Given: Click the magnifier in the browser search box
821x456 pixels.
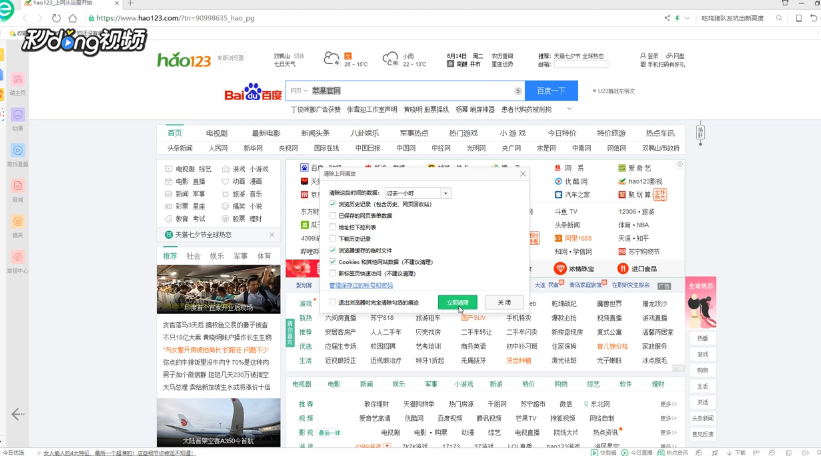Looking at the screenshot, I should tap(779, 18).
